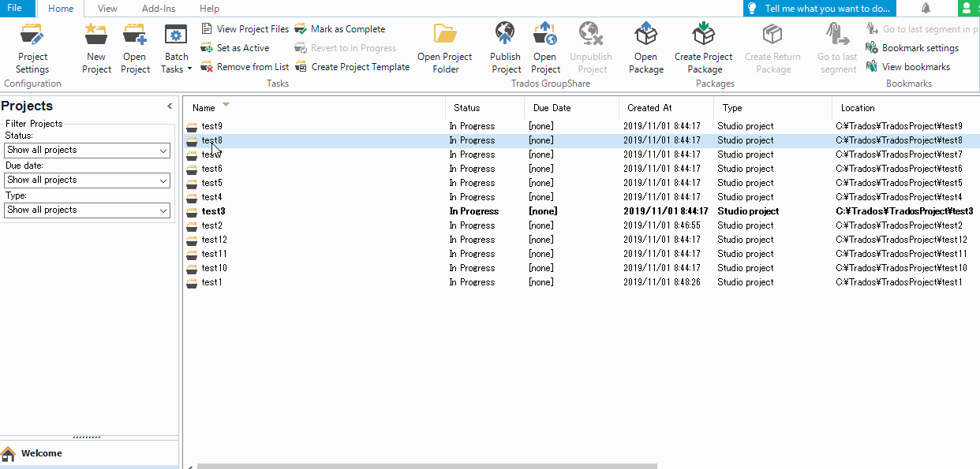
Task: Click location C:¥Trados¥TradosProject¥test7
Action: tap(899, 154)
